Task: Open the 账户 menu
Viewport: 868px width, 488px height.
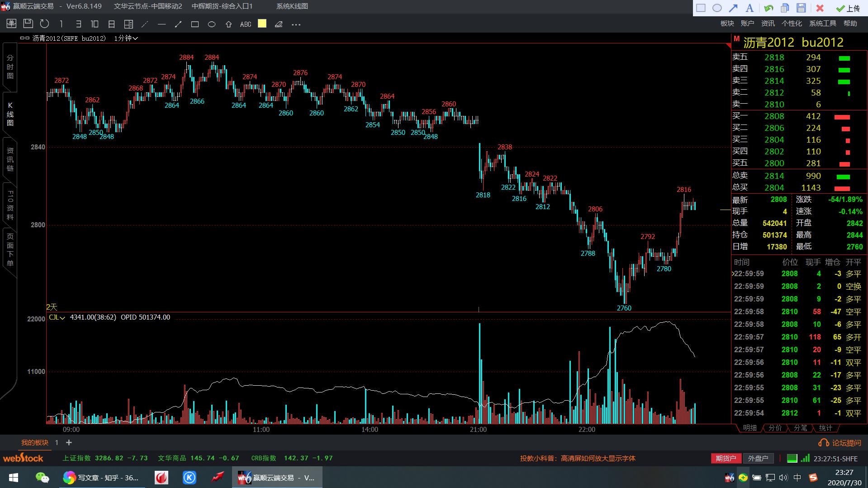Action: 747,23
